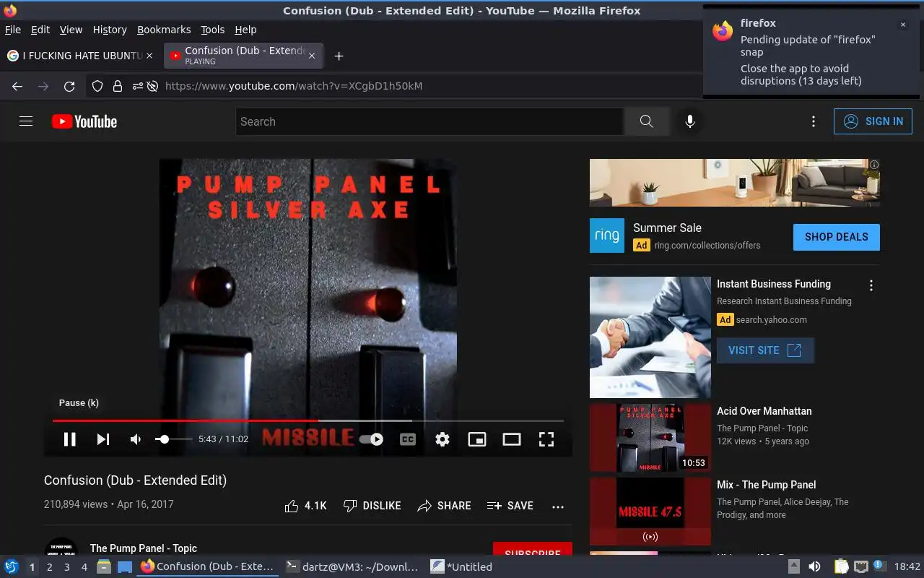Like the video with thumbs up
Viewport: 924px width, 578px height.
(x=305, y=506)
